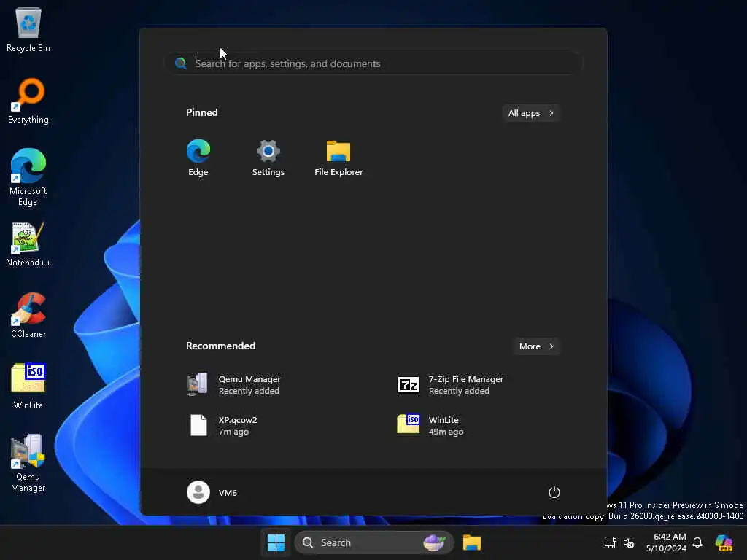Select the CCleaner desktop shortcut
The height and width of the screenshot is (560, 747).
click(28, 315)
